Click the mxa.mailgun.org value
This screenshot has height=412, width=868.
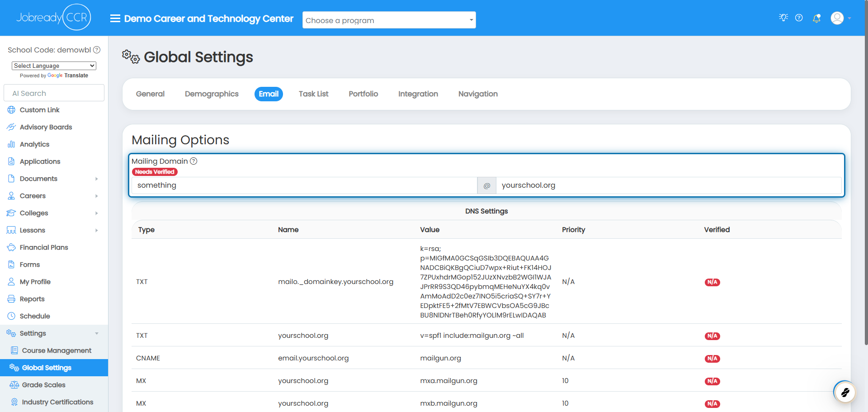[x=448, y=381]
